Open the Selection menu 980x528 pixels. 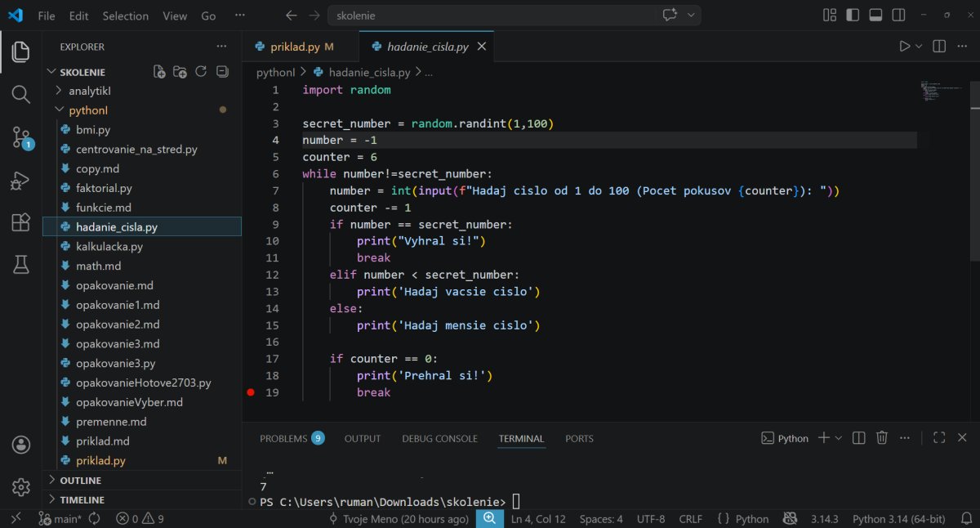pyautogui.click(x=125, y=16)
